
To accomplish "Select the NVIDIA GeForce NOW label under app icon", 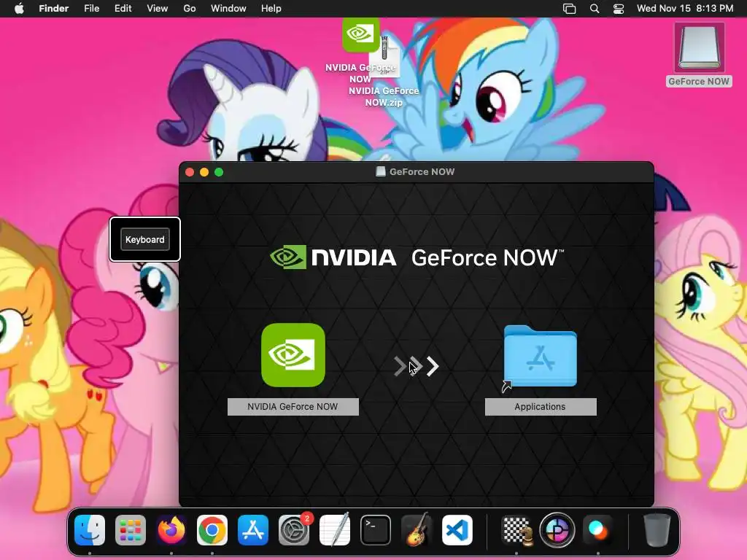I will 293,407.
